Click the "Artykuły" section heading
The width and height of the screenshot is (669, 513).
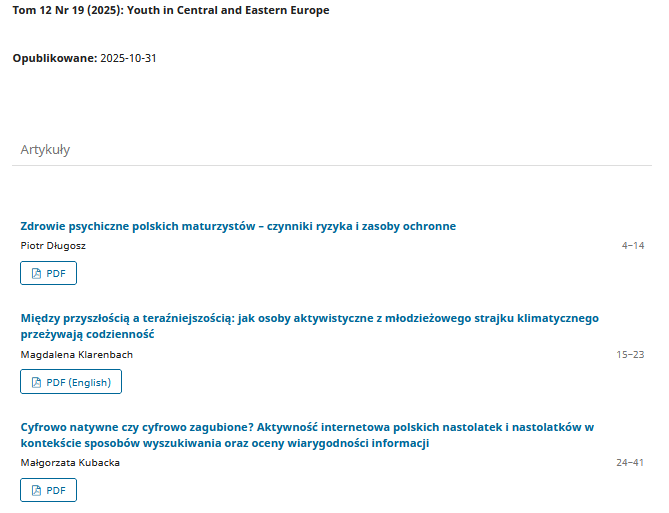pos(45,150)
